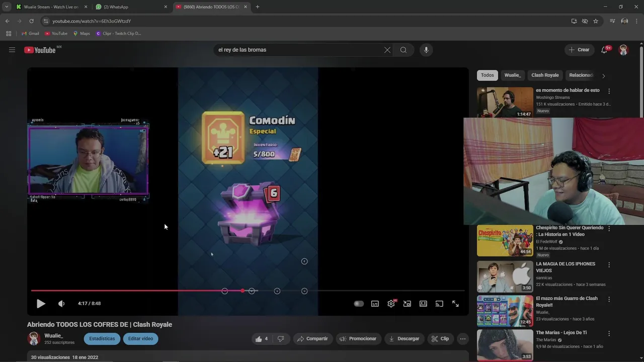Viewport: 644px width, 362px height.
Task: Open the tab search dropdown arrow
Action: (x=6, y=7)
